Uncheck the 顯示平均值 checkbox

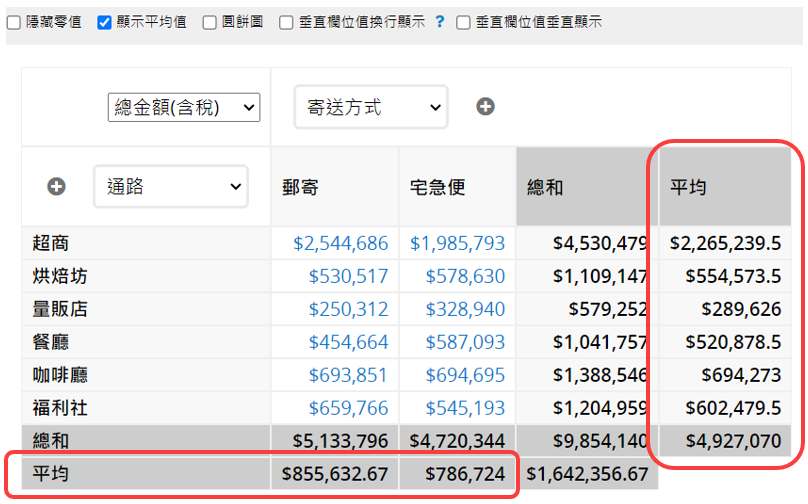point(104,22)
